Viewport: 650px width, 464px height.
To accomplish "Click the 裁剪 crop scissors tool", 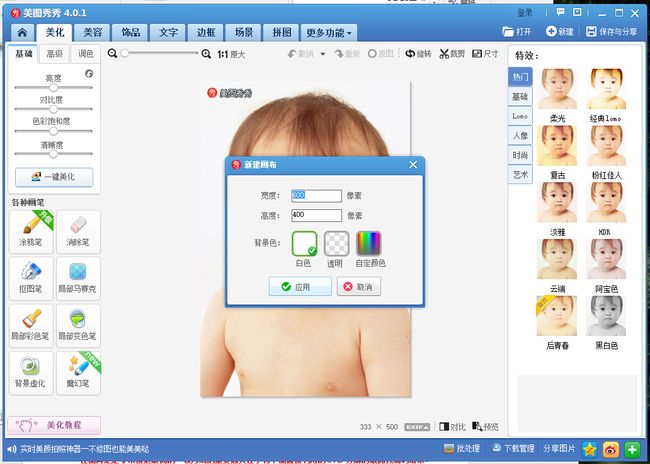I will (452, 54).
